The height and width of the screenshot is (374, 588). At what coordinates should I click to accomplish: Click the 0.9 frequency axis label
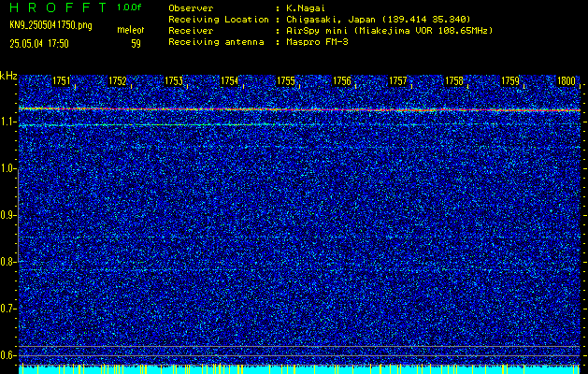7,215
